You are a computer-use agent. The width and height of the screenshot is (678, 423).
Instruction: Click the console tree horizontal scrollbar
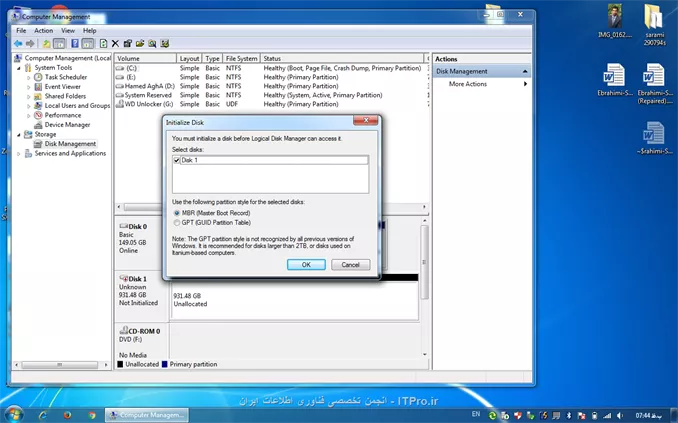click(x=60, y=365)
